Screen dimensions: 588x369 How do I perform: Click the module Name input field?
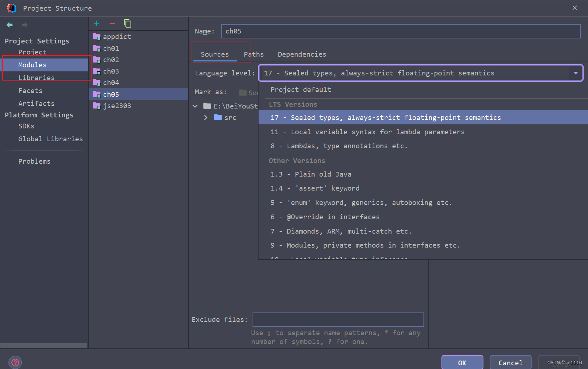coord(401,31)
